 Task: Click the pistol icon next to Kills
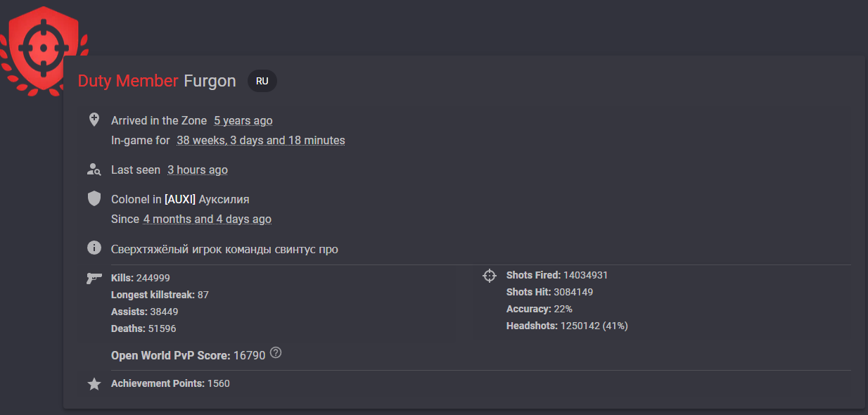(94, 279)
